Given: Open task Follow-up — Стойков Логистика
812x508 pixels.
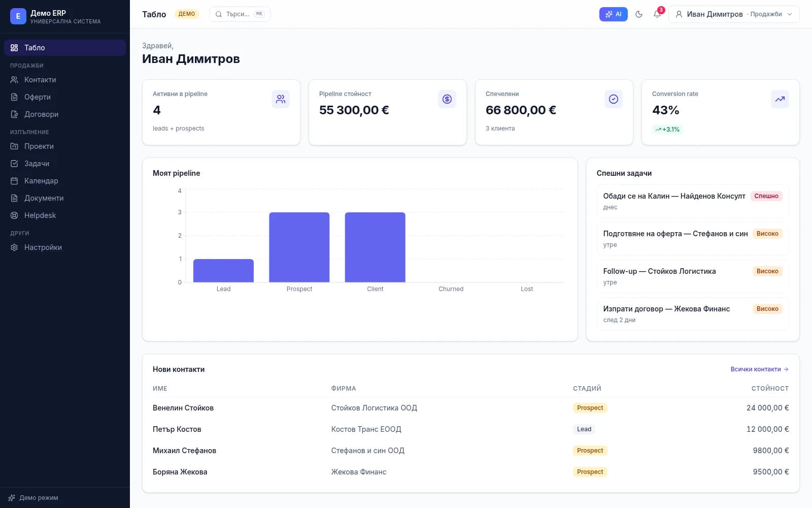Looking at the screenshot, I should 693,276.
